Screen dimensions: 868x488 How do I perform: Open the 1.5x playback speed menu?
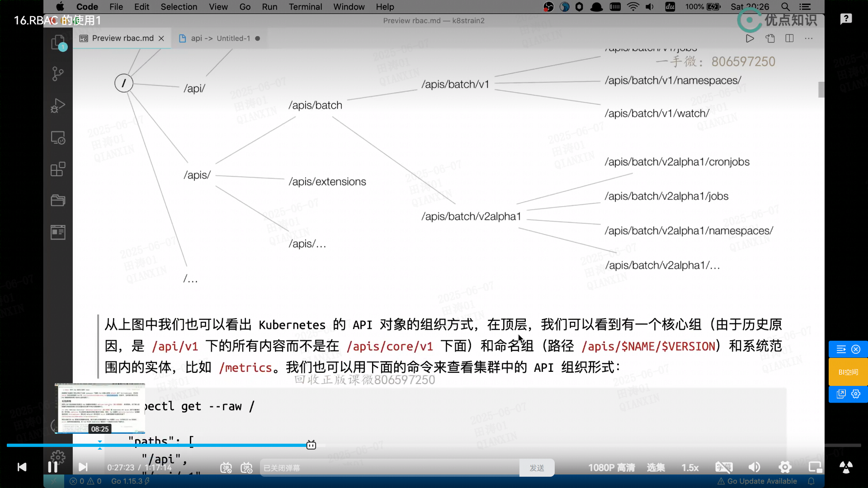pyautogui.click(x=690, y=468)
